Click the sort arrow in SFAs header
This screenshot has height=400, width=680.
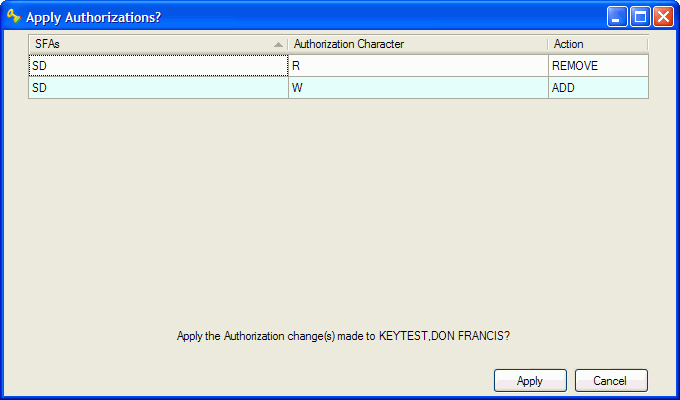coord(278,44)
